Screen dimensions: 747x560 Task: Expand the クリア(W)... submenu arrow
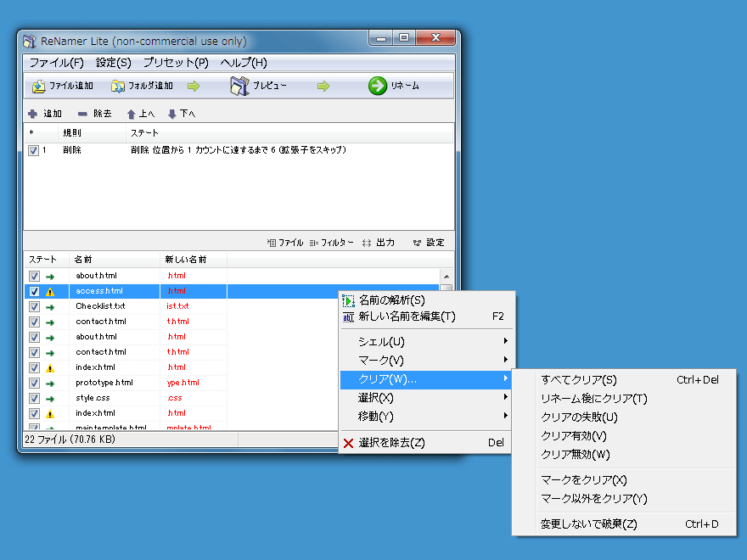click(505, 378)
